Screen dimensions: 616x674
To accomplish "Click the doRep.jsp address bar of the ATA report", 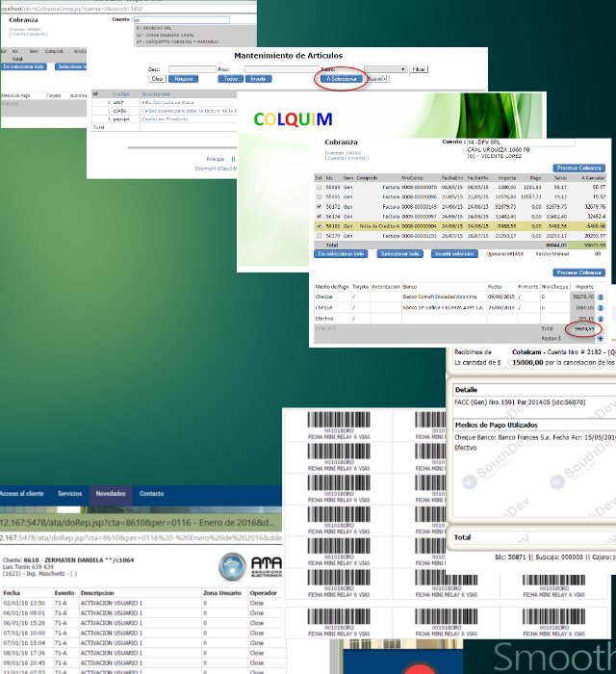I will click(x=141, y=537).
